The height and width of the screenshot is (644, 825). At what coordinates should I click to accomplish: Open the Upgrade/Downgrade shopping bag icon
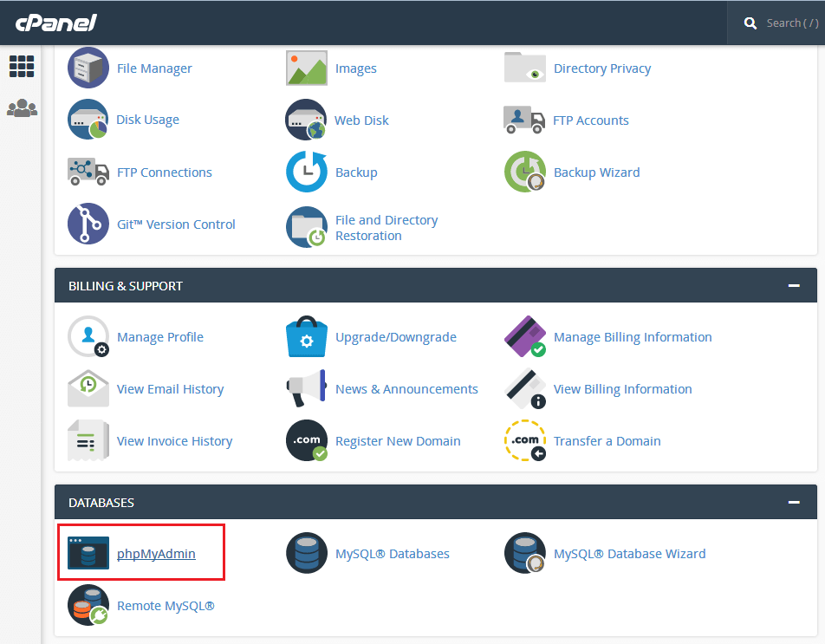click(x=307, y=336)
